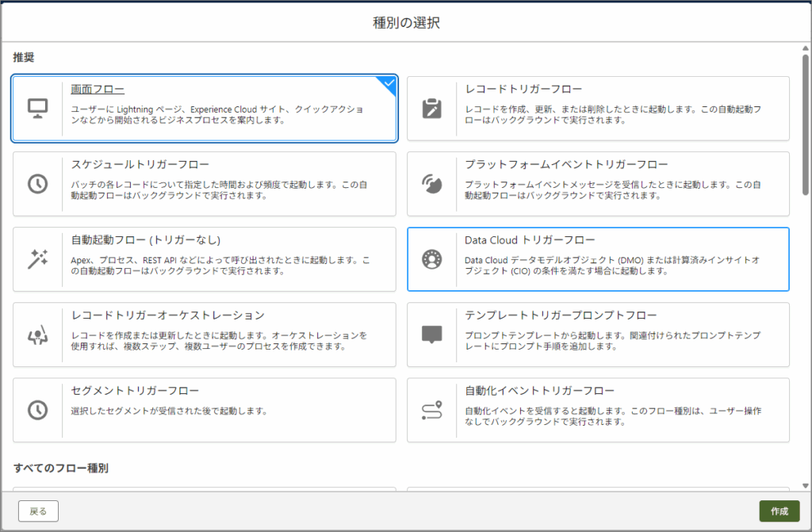
Task: Click the satellite icon for プラットフォームイベントトリガーフロー
Action: (x=432, y=183)
